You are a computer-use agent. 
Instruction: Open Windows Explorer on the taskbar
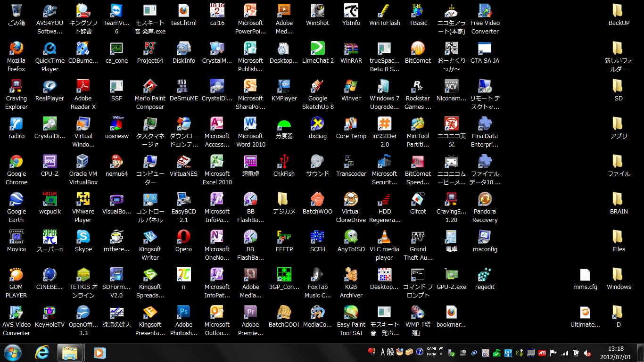pyautogui.click(x=70, y=353)
